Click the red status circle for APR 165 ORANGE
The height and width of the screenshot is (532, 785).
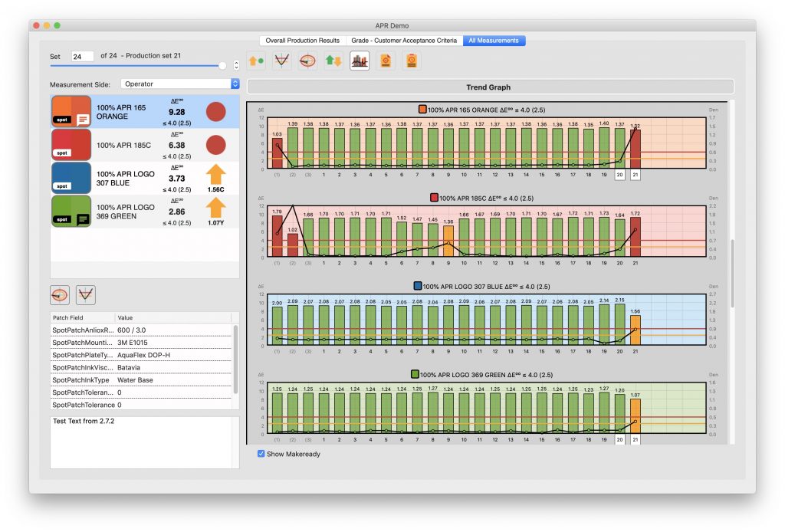(215, 112)
